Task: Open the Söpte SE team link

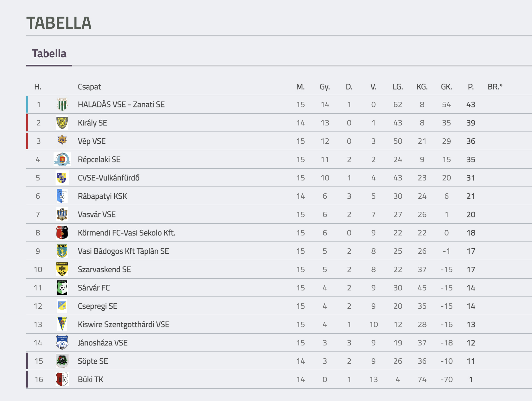Action: pos(93,361)
